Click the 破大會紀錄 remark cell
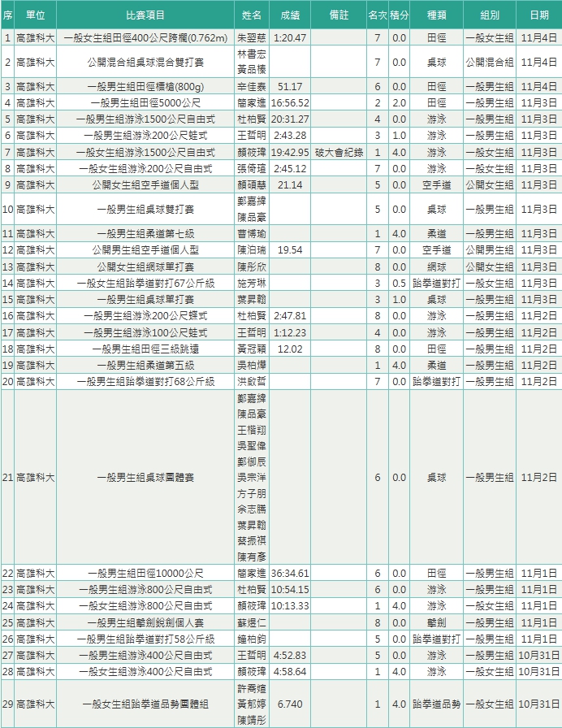The height and width of the screenshot is (728, 562). 339,152
